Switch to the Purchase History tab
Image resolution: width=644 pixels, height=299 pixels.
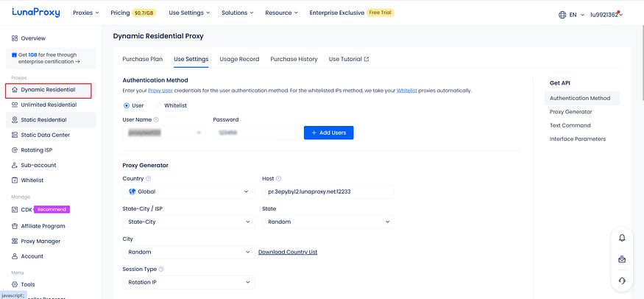pos(294,59)
